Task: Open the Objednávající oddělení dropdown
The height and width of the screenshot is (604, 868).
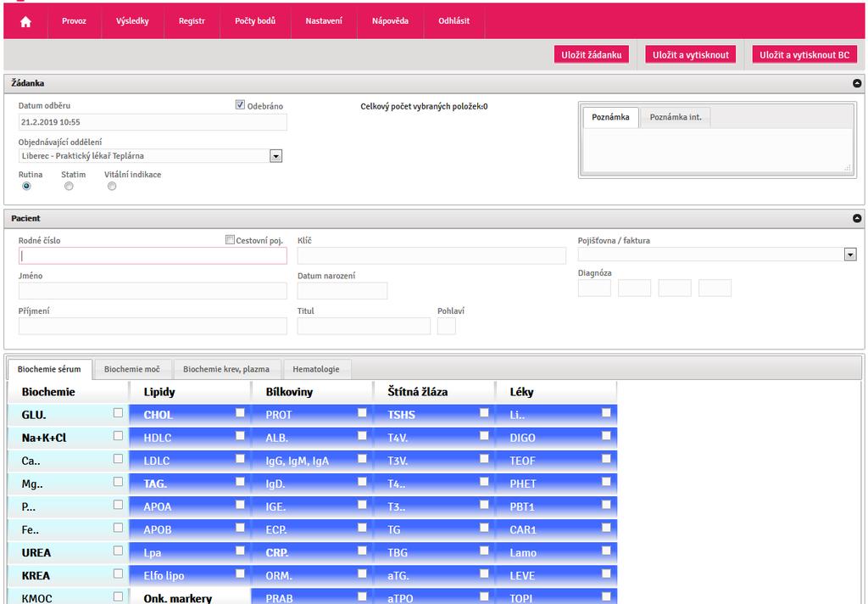Action: coord(275,156)
